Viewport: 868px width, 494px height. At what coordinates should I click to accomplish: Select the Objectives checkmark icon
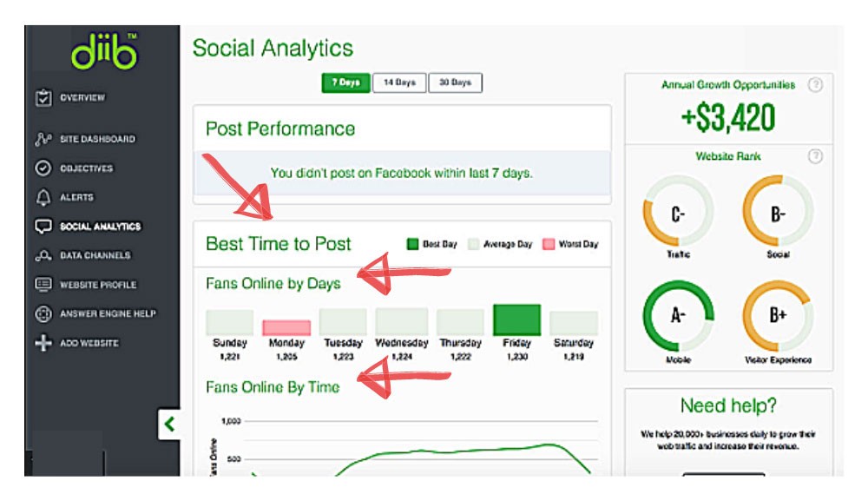(x=43, y=168)
